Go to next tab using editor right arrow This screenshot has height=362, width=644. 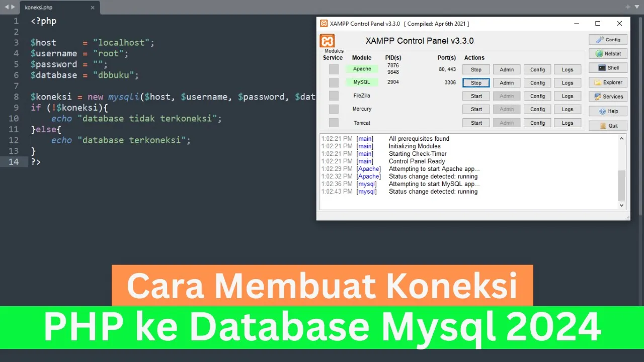pyautogui.click(x=13, y=7)
